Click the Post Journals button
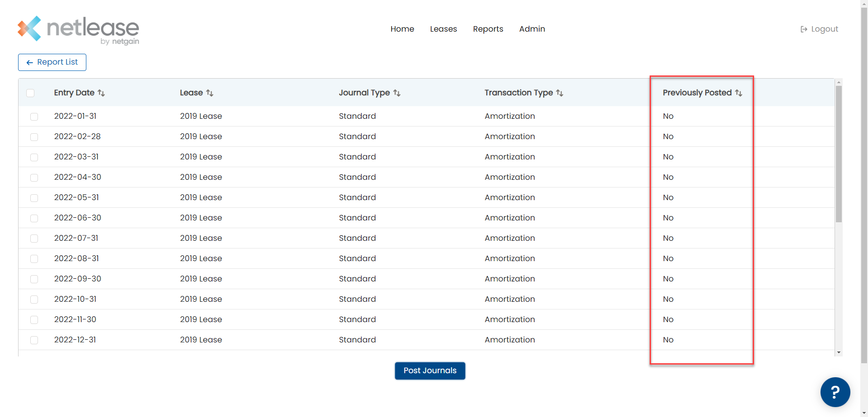The height and width of the screenshot is (417, 868). [430, 371]
